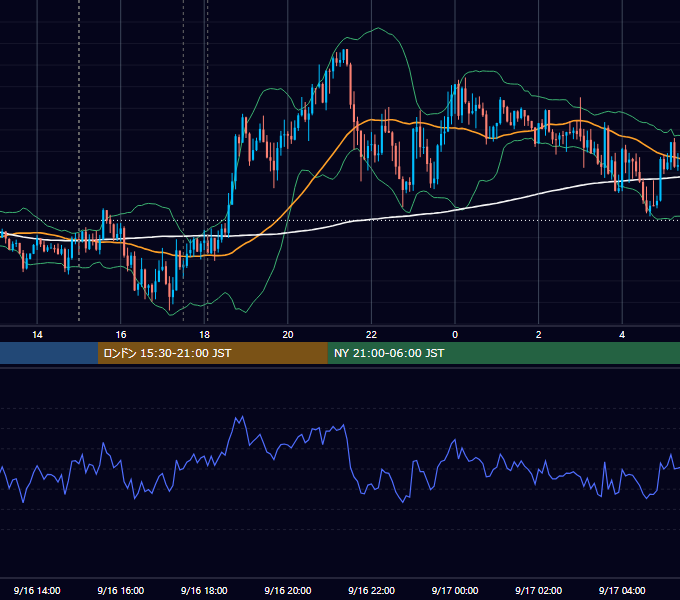Click the '9/17 04:00' indicator axis label
The image size is (680, 600).
tap(622, 590)
